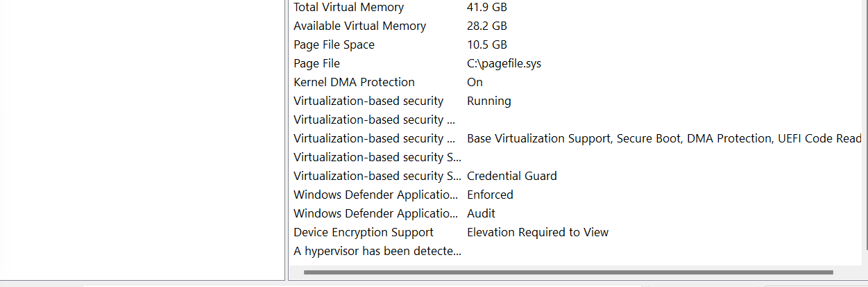Click the Device Encryption Support item

point(364,233)
